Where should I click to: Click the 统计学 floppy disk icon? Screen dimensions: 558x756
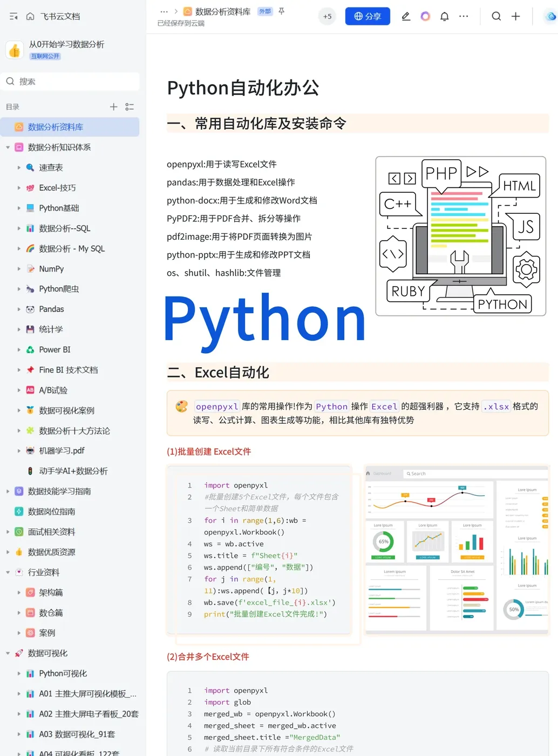coord(30,329)
